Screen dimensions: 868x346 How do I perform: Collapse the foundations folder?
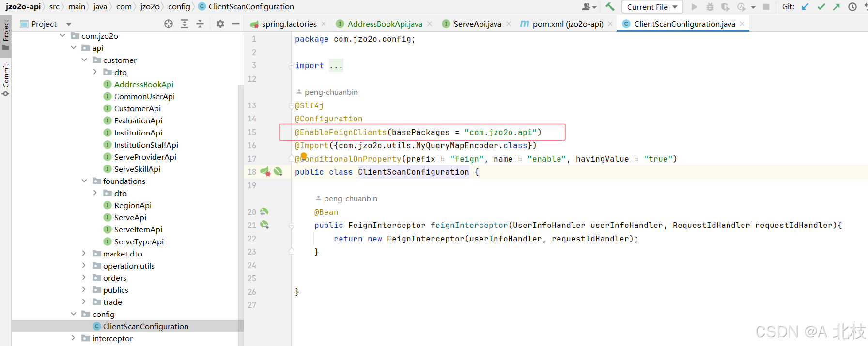(84, 181)
